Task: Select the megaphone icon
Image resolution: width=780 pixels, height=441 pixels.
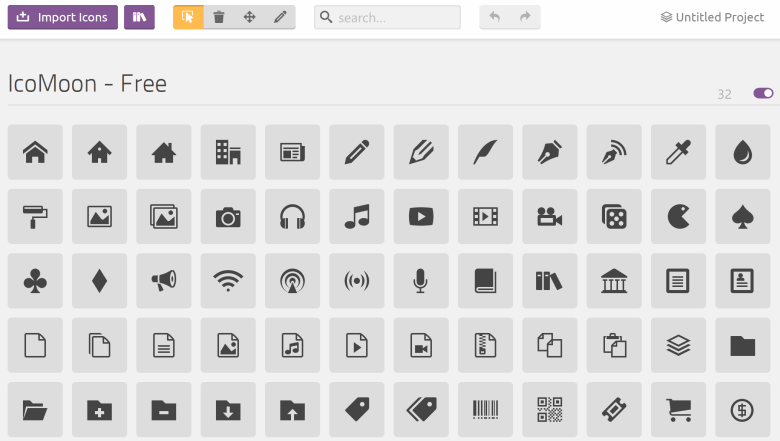Action: (164, 281)
